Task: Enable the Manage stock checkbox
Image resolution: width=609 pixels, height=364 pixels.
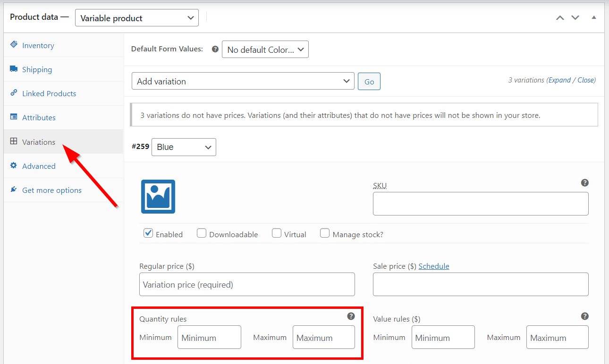Action: pos(325,233)
